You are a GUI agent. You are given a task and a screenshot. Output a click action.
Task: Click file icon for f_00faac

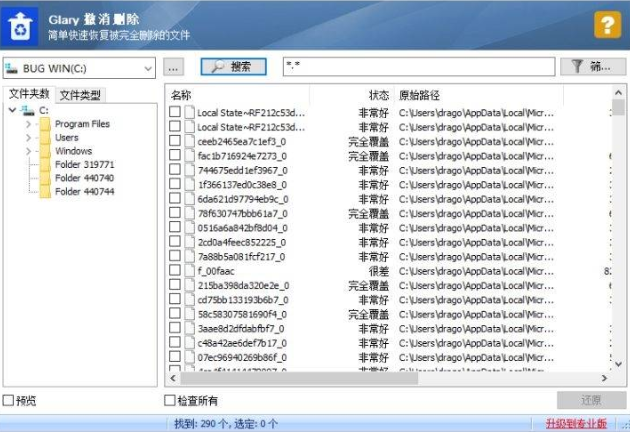(189, 270)
